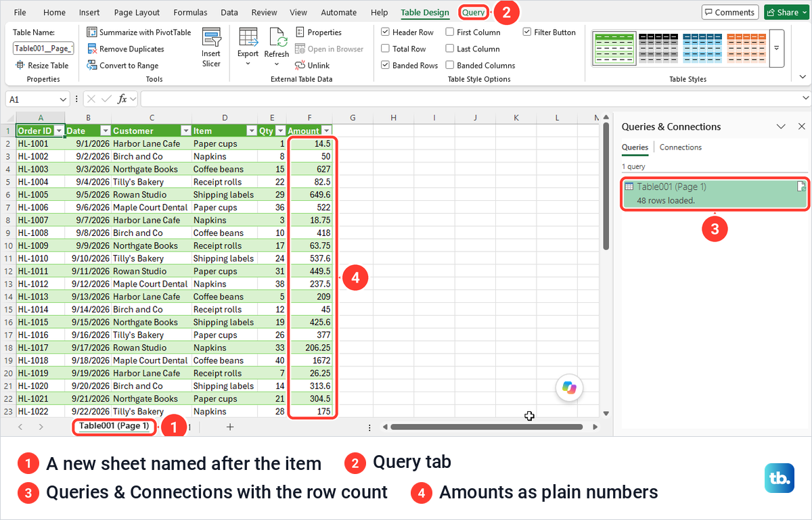Open the Automate tab
Screen dimensions: 812x520
tap(338, 12)
